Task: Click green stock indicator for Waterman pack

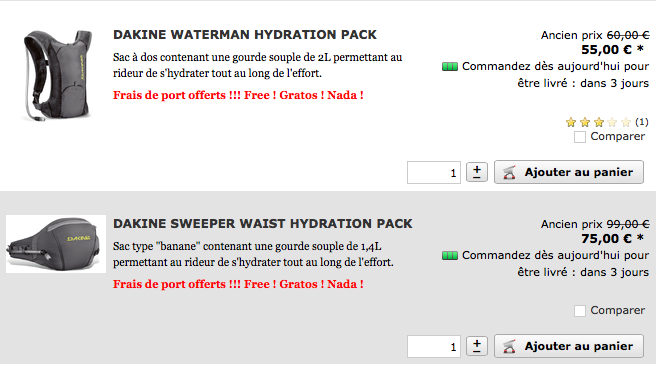Action: pyautogui.click(x=450, y=67)
